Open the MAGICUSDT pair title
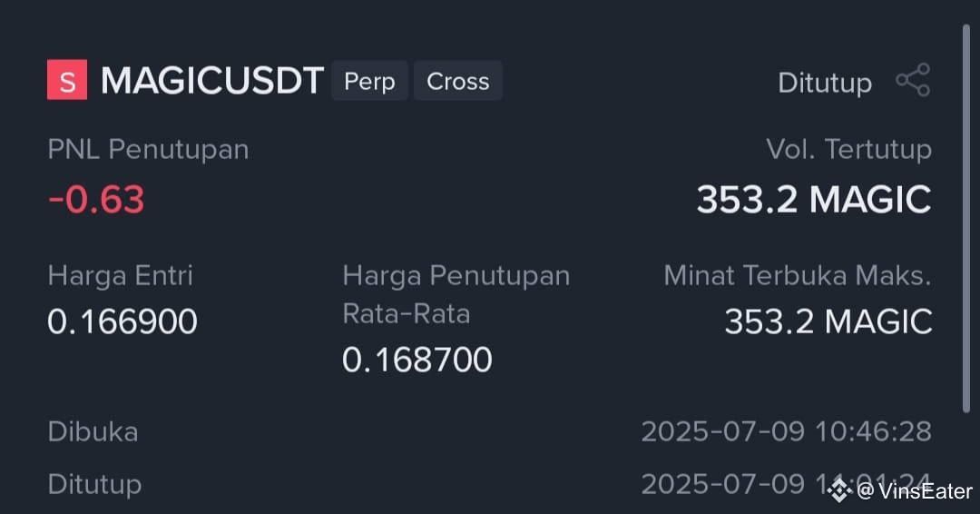The width and height of the screenshot is (980, 514). pos(211,81)
